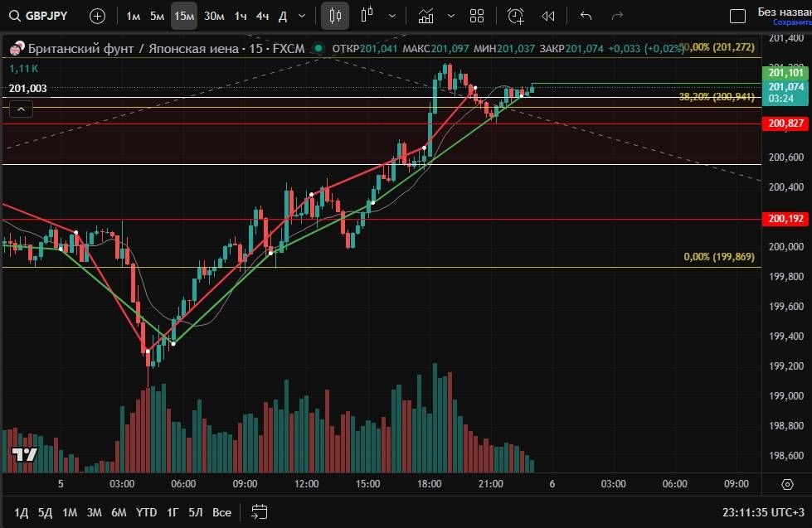Expand the indicators favorites dropdown arrow
Image resolution: width=812 pixels, height=528 pixels.
(450, 16)
